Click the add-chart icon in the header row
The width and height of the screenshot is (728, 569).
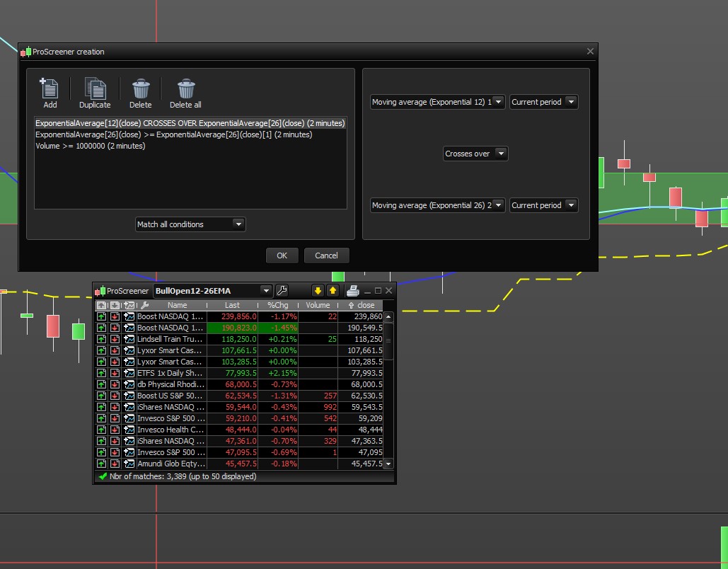click(129, 305)
